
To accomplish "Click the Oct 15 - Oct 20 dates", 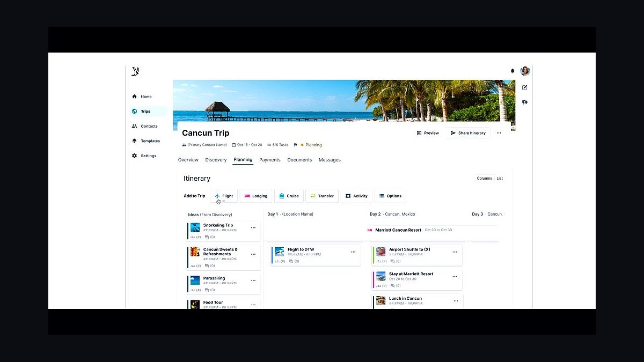I will coord(247,145).
